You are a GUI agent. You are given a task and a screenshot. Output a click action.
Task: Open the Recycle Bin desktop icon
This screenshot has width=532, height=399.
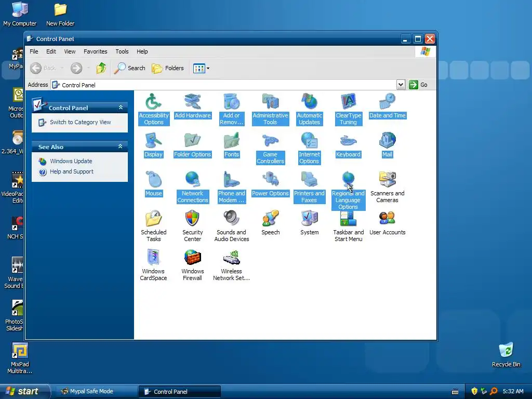coord(506,355)
